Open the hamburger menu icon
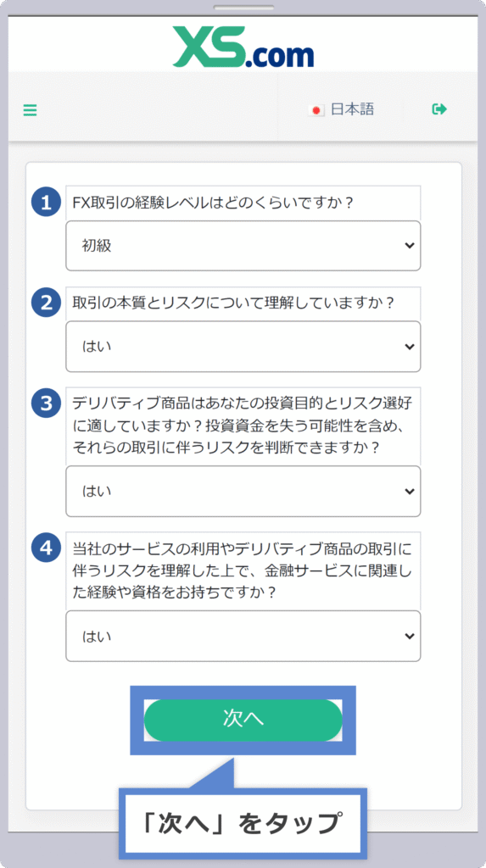486x868 pixels. click(30, 110)
